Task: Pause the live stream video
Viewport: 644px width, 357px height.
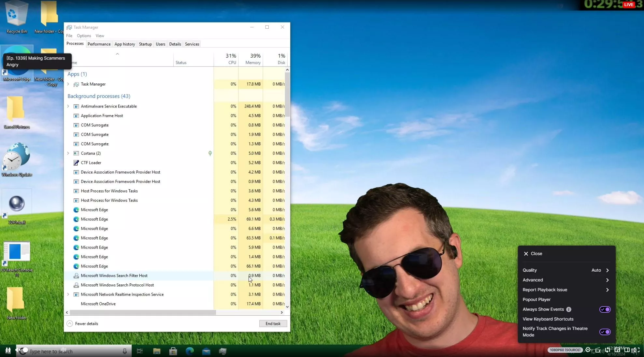Action: tap(8, 350)
